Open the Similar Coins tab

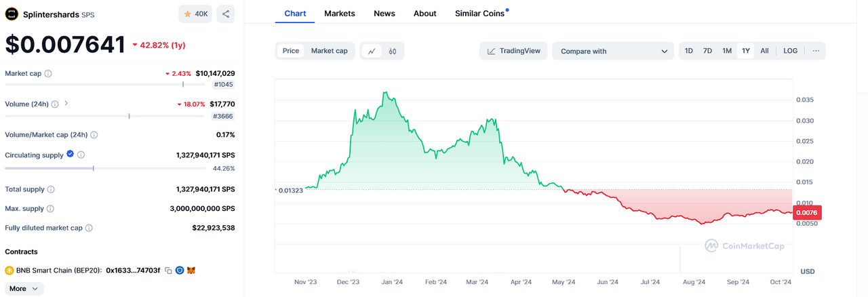point(479,14)
